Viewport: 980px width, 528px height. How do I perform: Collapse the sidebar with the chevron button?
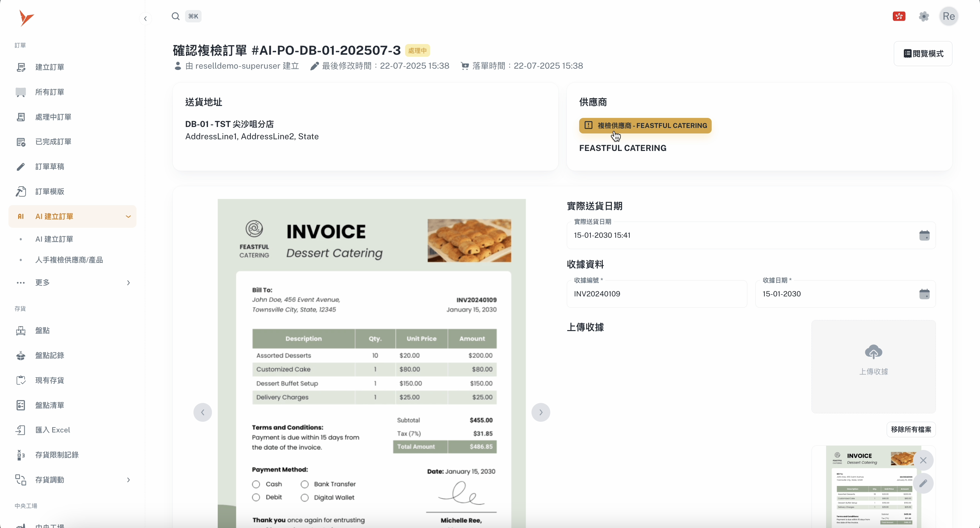(x=145, y=19)
